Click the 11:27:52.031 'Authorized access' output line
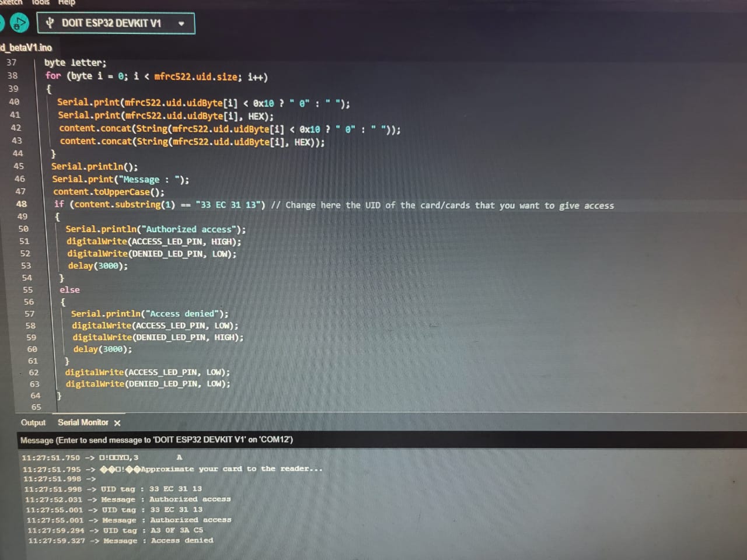Viewport: 747px width, 560px height. point(128,499)
